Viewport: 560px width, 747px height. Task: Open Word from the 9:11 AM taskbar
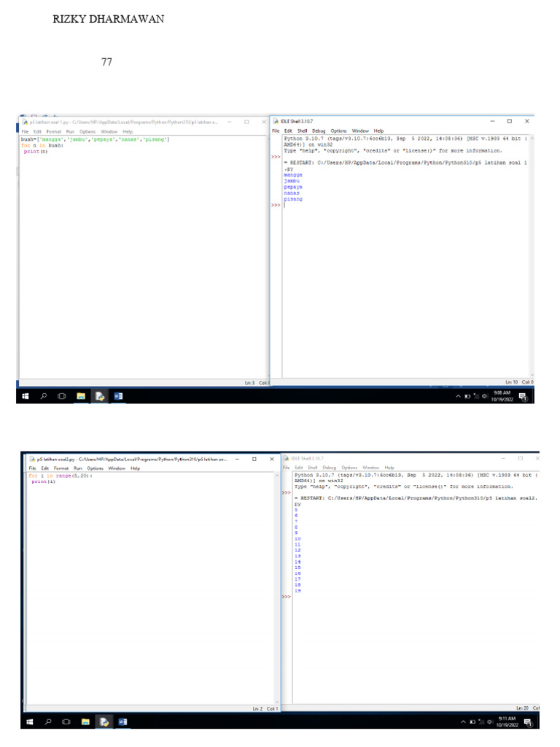(x=122, y=722)
